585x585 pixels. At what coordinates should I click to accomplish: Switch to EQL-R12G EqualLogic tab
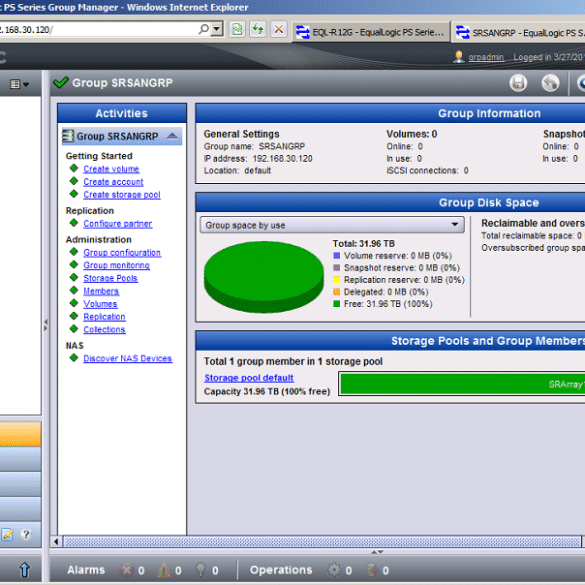[371, 32]
